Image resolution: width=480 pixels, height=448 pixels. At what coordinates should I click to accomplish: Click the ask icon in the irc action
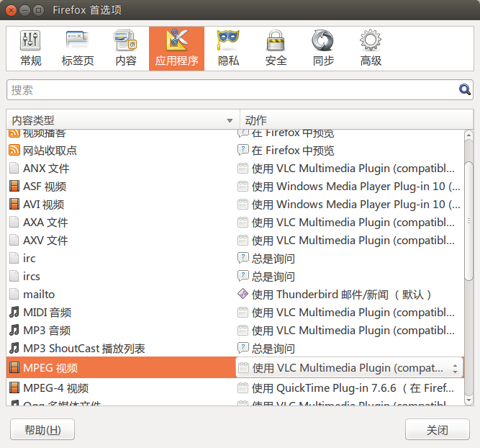coord(243,258)
